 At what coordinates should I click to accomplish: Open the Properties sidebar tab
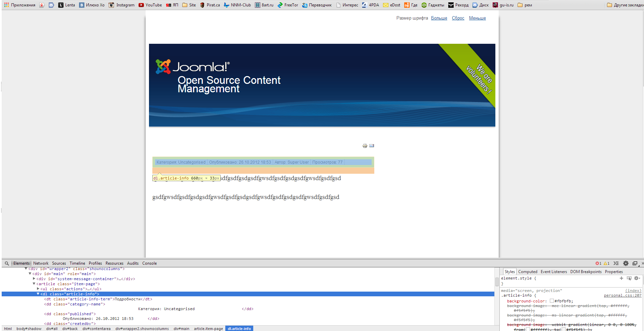pos(614,272)
